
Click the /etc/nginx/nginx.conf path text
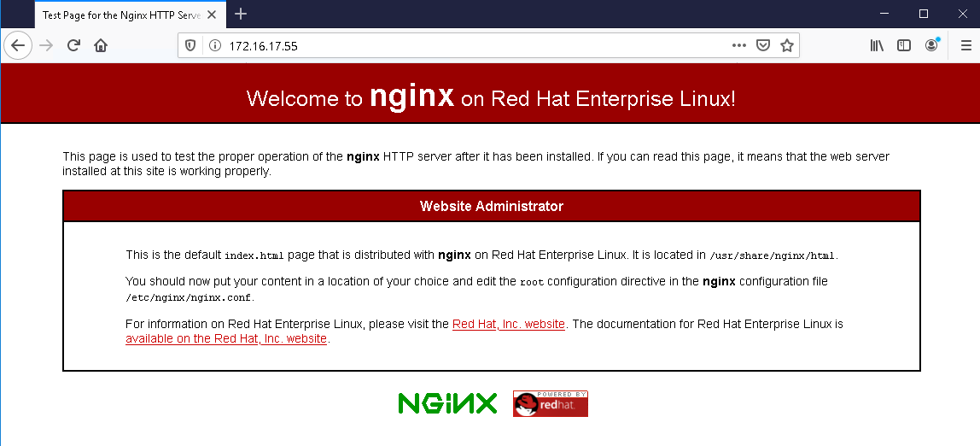click(190, 297)
